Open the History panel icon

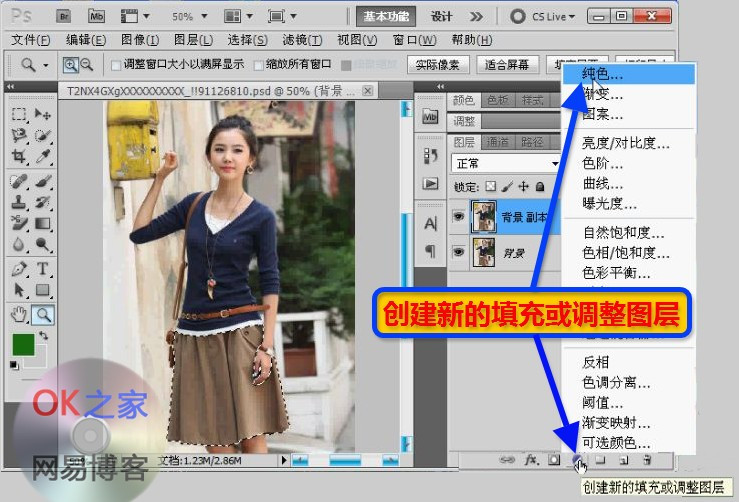click(x=430, y=156)
